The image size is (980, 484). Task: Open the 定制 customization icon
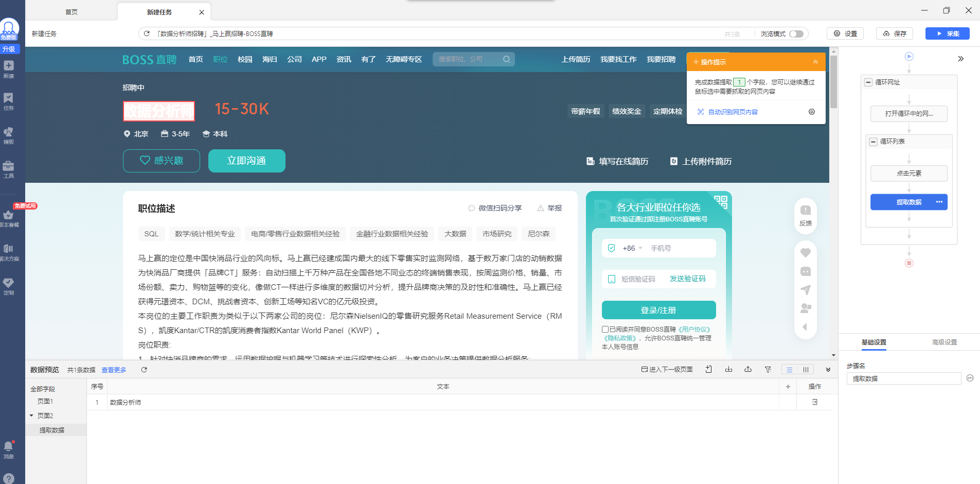click(x=9, y=286)
